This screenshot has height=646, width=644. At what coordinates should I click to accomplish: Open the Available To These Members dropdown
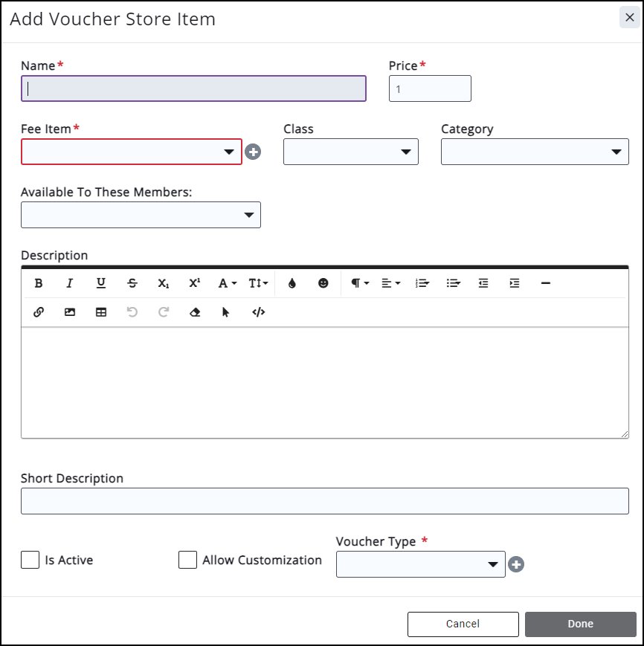click(x=141, y=215)
